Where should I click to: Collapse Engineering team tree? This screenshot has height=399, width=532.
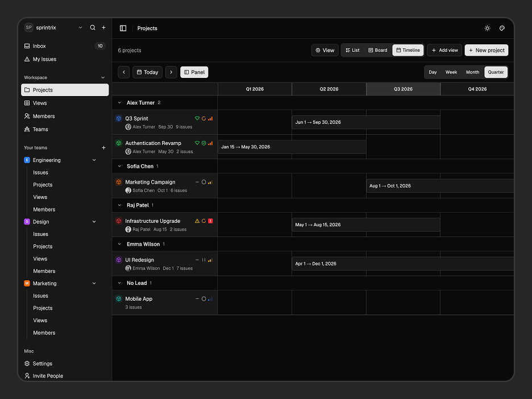click(94, 160)
